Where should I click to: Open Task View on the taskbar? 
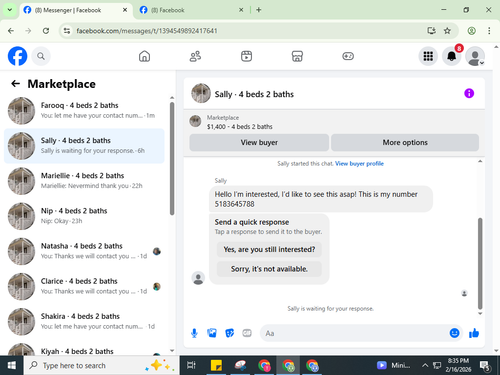(191, 365)
